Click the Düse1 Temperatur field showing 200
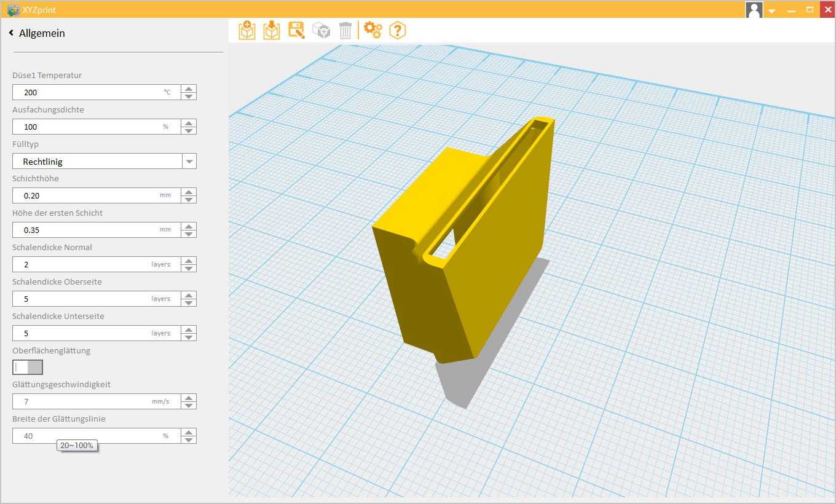Image resolution: width=836 pixels, height=504 pixels. [x=97, y=92]
